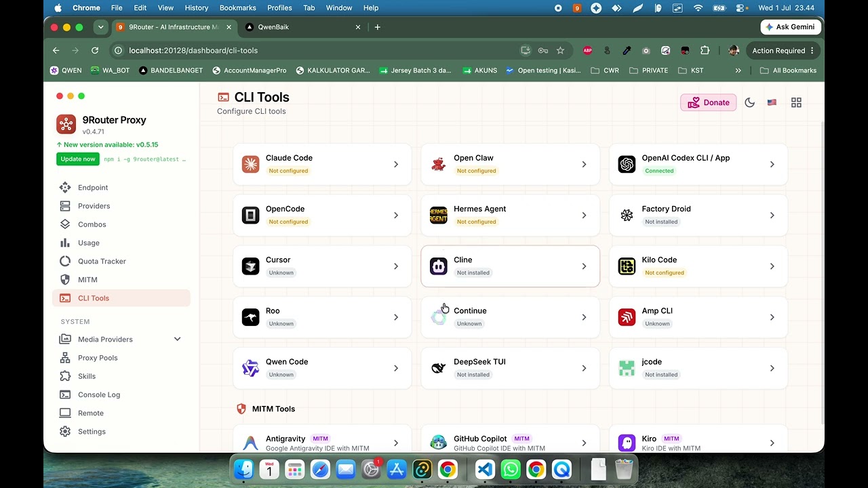This screenshot has width=868, height=488.
Task: Open the grid layout icon at top right
Action: (x=796, y=102)
